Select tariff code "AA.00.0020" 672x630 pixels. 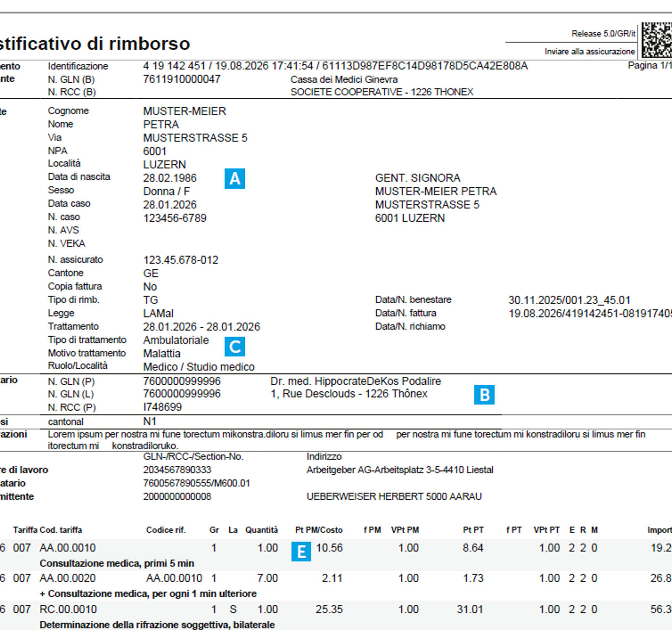tap(68, 579)
